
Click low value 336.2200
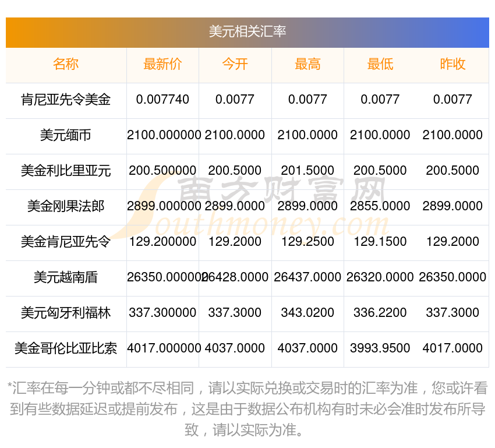pyautogui.click(x=380, y=313)
